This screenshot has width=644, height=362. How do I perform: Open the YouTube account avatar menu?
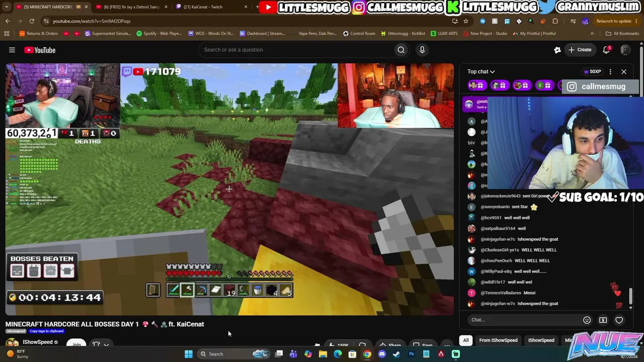click(x=625, y=50)
